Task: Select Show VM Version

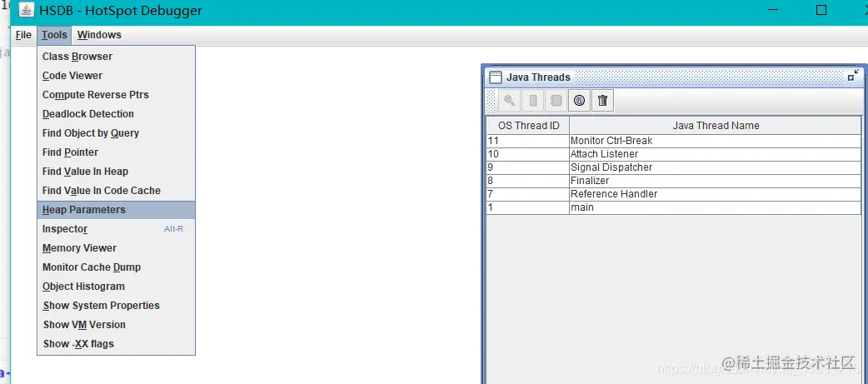Action: (117, 325)
